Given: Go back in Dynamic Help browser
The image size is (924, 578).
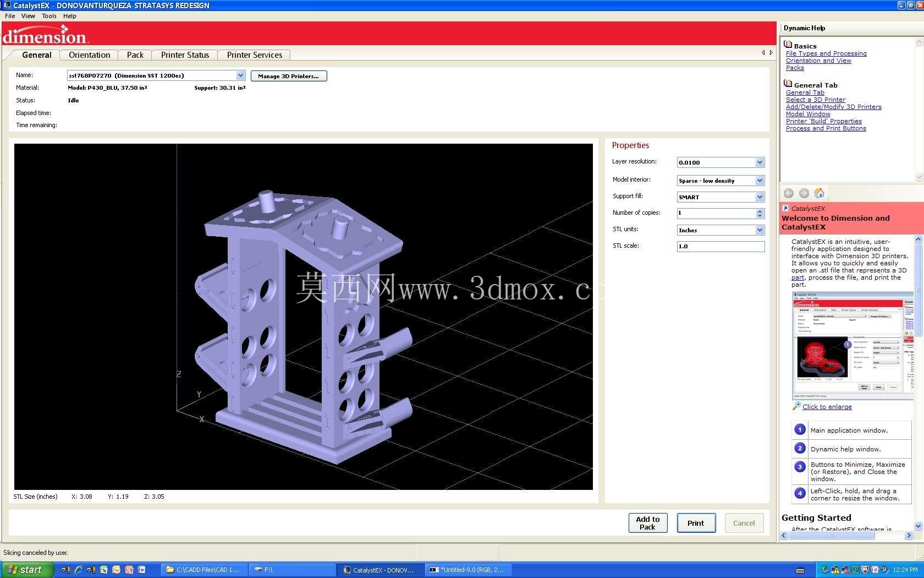Looking at the screenshot, I should [789, 193].
